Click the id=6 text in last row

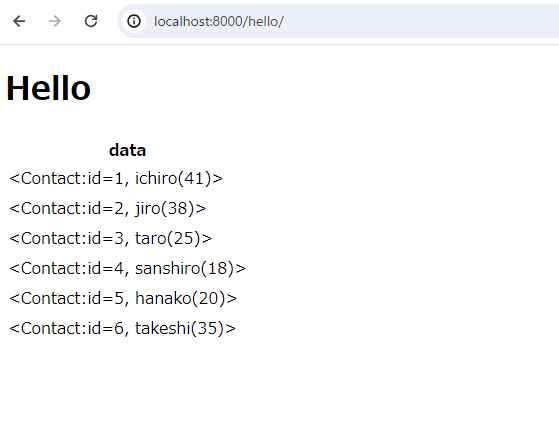[106, 328]
